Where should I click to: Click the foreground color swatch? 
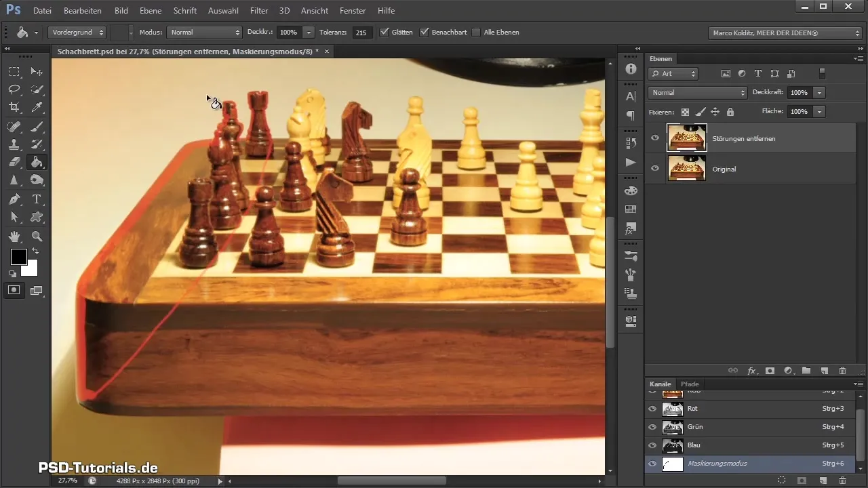point(18,257)
